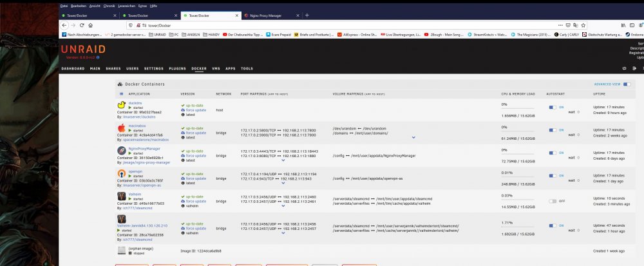The width and height of the screenshot is (644, 266).
Task: Click the Valheim container icon
Action: tap(121, 196)
